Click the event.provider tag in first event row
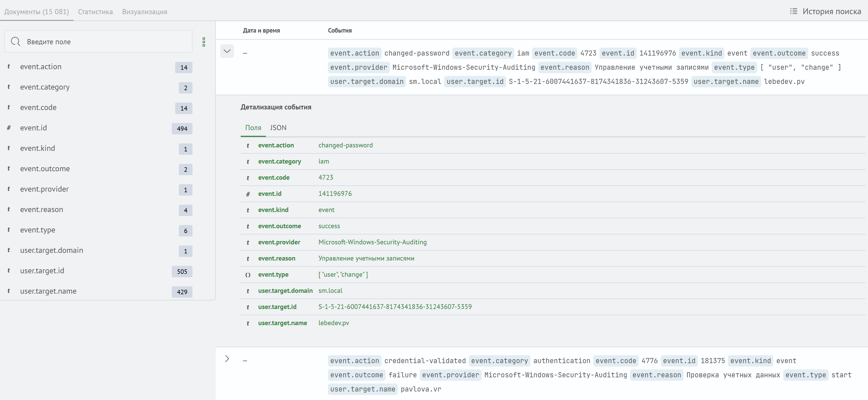 [359, 67]
